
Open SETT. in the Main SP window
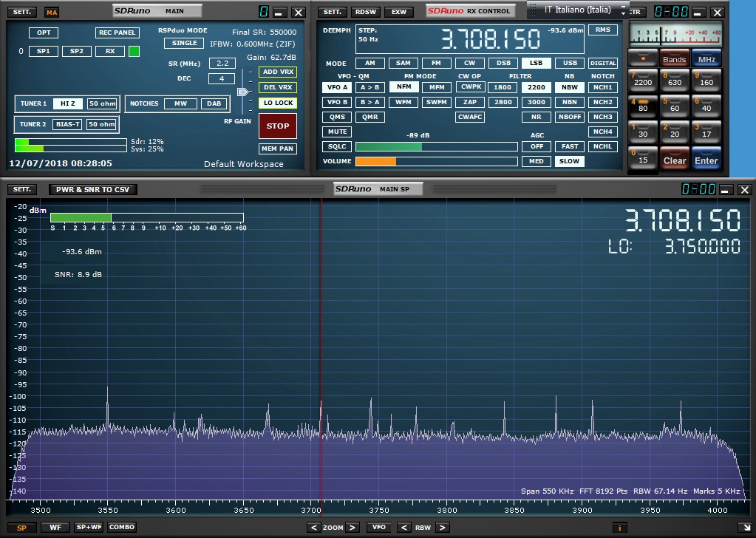coord(21,189)
